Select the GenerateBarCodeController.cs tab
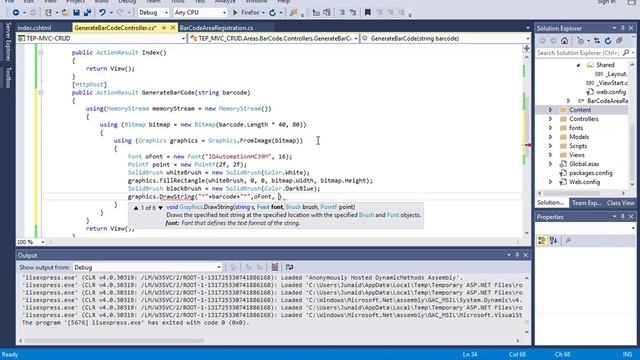 pyautogui.click(x=116, y=28)
